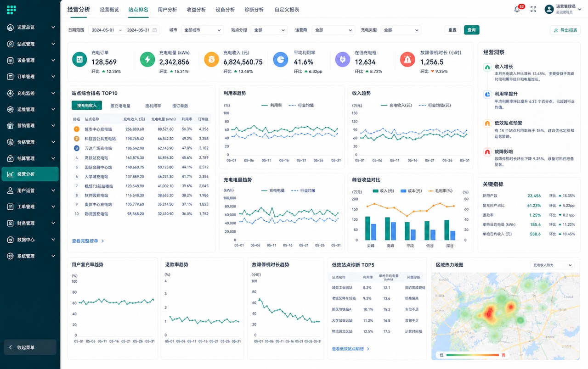The width and height of the screenshot is (588, 369).
Task: Click the heatmap low-to-high color legend bar
Action: point(472,355)
